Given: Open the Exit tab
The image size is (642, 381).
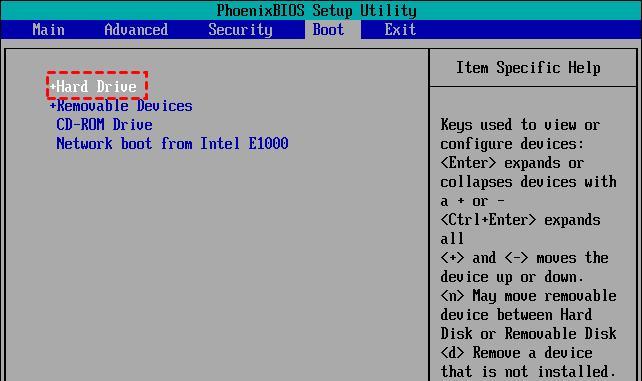Looking at the screenshot, I should (400, 29).
